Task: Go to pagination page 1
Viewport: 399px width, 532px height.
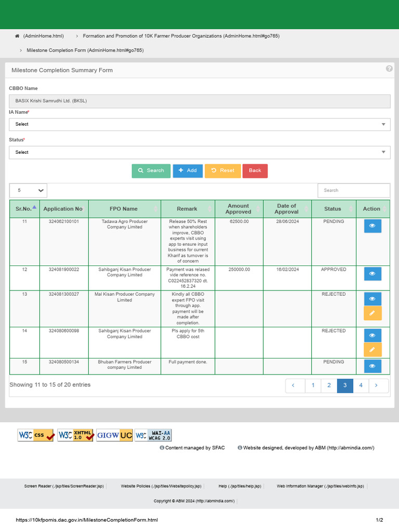Action: click(313, 385)
